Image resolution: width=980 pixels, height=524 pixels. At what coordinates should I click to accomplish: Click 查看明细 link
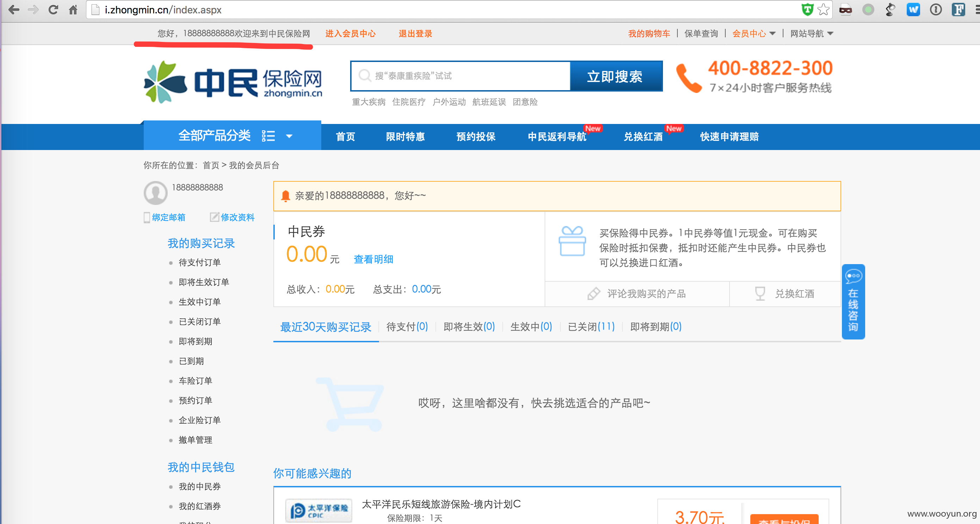(373, 259)
